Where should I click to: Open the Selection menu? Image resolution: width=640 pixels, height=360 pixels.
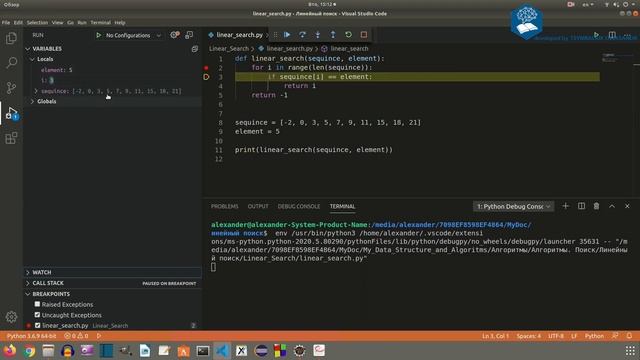(x=37, y=23)
